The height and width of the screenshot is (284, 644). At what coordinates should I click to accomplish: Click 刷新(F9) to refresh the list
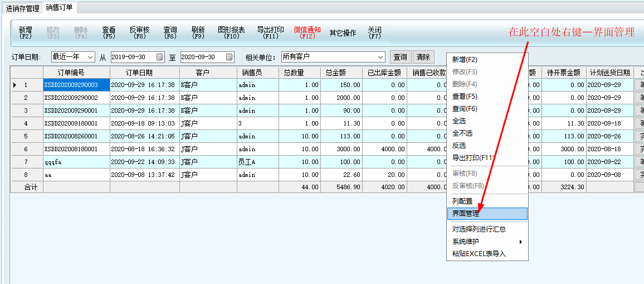(x=198, y=33)
